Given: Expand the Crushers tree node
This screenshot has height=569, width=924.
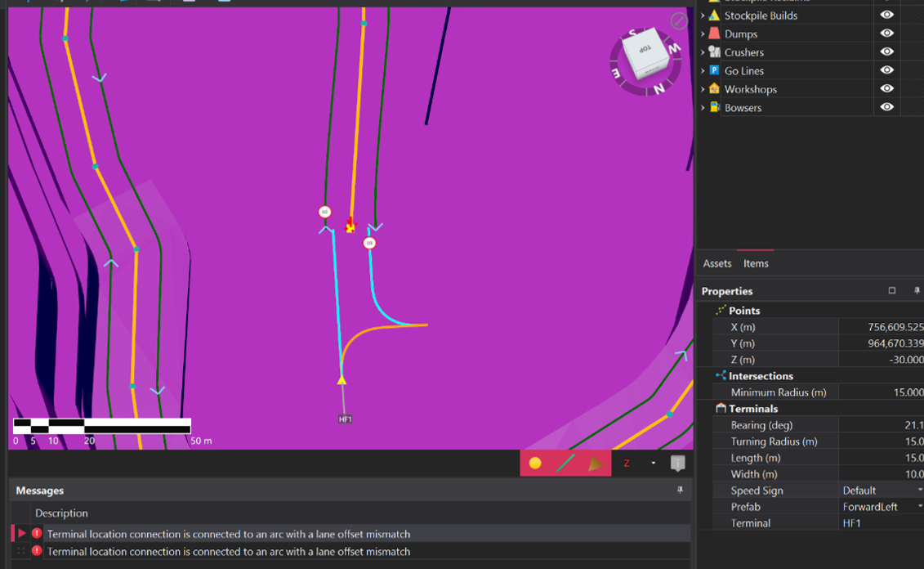Looking at the screenshot, I should (x=703, y=52).
